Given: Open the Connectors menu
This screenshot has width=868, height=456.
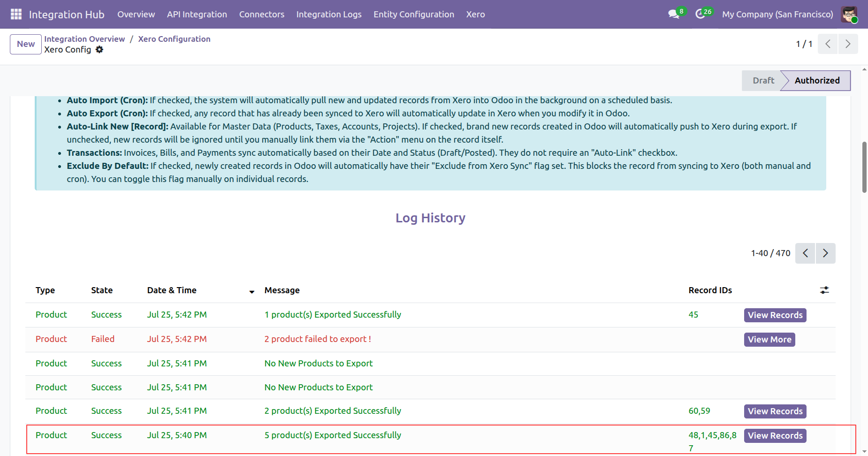Looking at the screenshot, I should click(262, 14).
